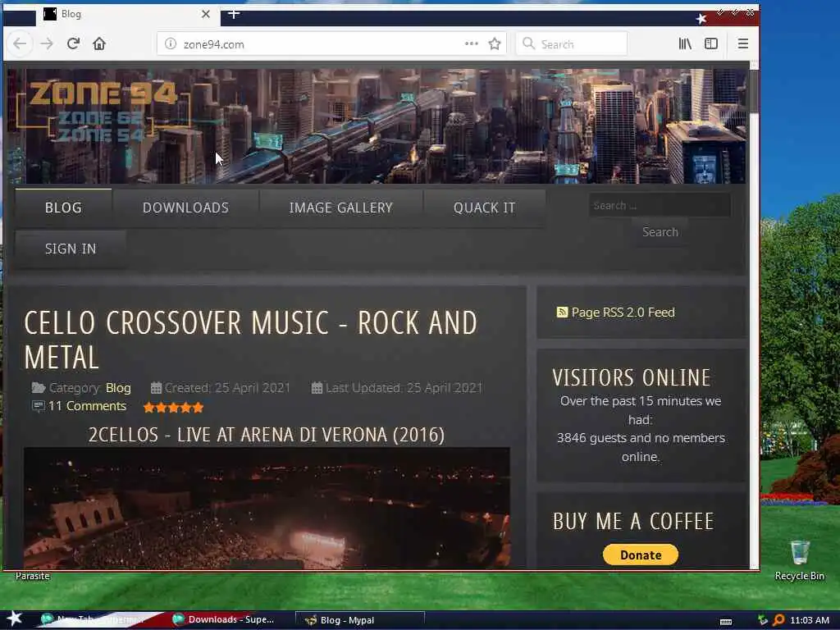Switch to Downloads - Supe... taskbar window
This screenshot has height=630, width=840.
225,620
